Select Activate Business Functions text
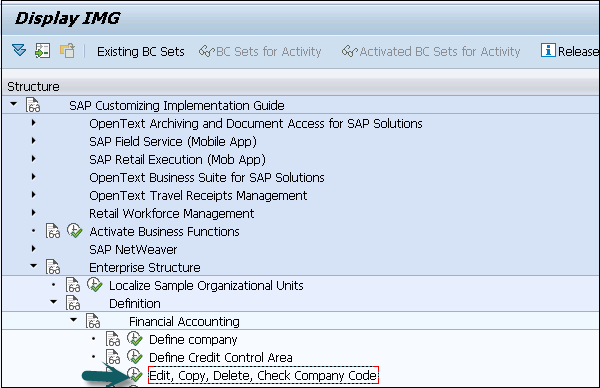The width and height of the screenshot is (600, 388). coord(164,231)
